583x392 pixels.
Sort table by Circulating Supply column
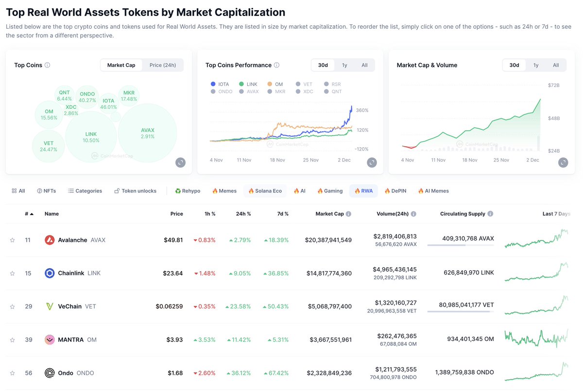pyautogui.click(x=463, y=214)
